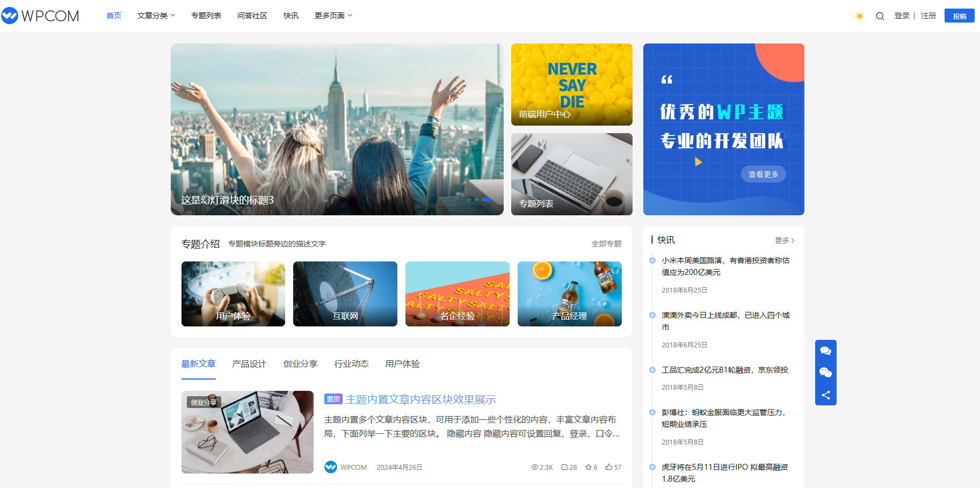
Task: Click the 注册 link
Action: 928,16
